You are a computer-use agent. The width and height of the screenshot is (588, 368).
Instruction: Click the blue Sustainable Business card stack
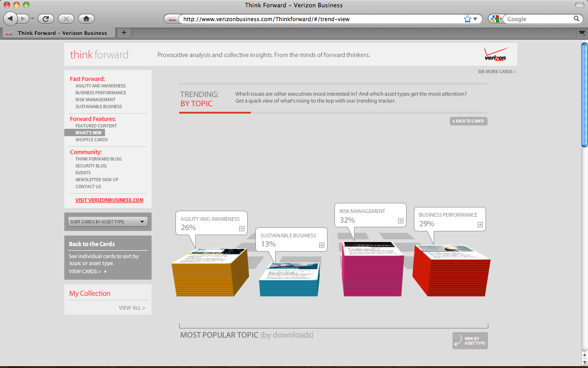(289, 279)
